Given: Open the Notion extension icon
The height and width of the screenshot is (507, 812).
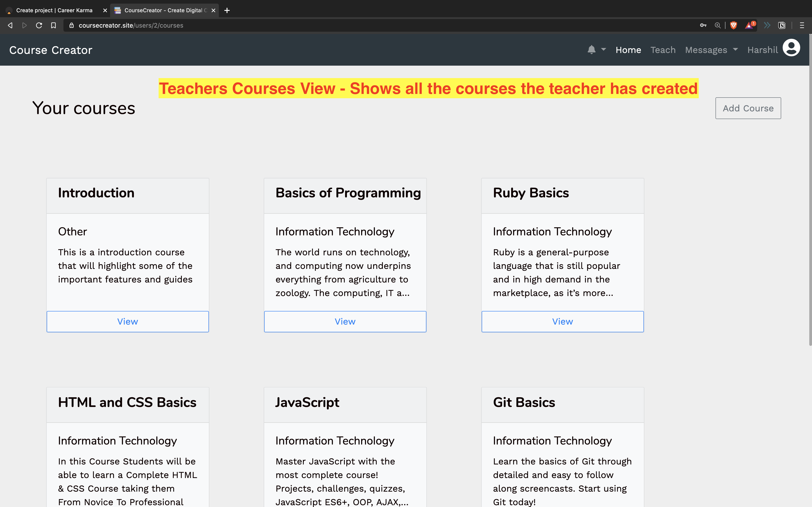Looking at the screenshot, I should [781, 26].
